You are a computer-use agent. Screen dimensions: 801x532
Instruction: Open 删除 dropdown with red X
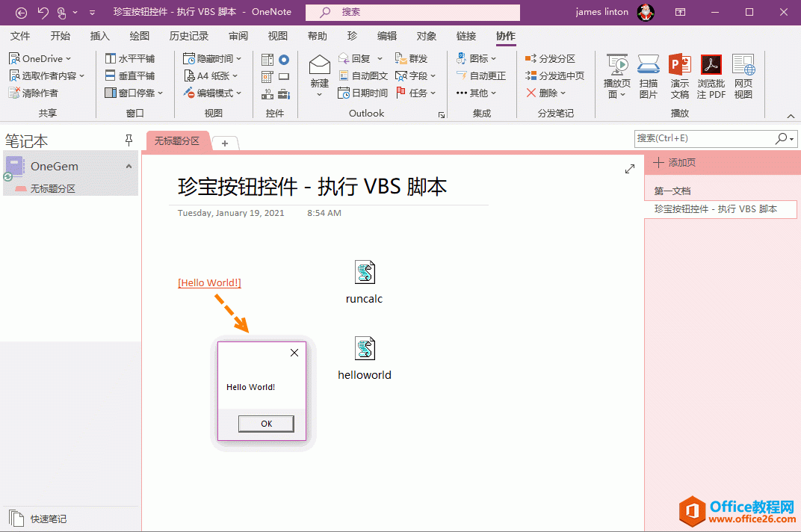[546, 93]
